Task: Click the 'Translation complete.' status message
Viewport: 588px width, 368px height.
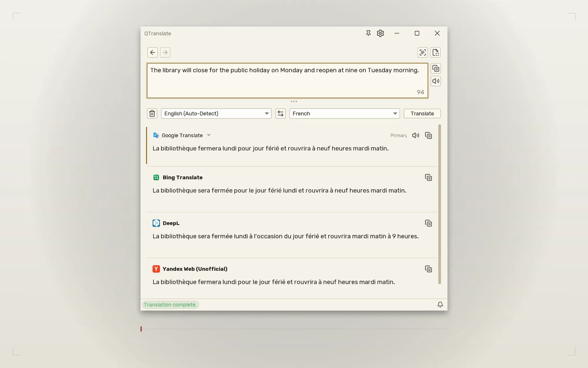Action: (x=170, y=305)
